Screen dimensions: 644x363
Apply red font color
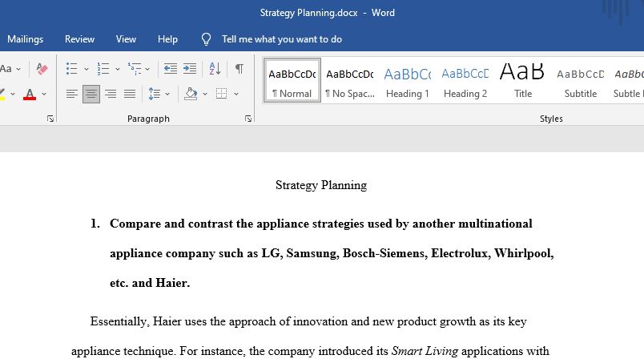[30, 94]
